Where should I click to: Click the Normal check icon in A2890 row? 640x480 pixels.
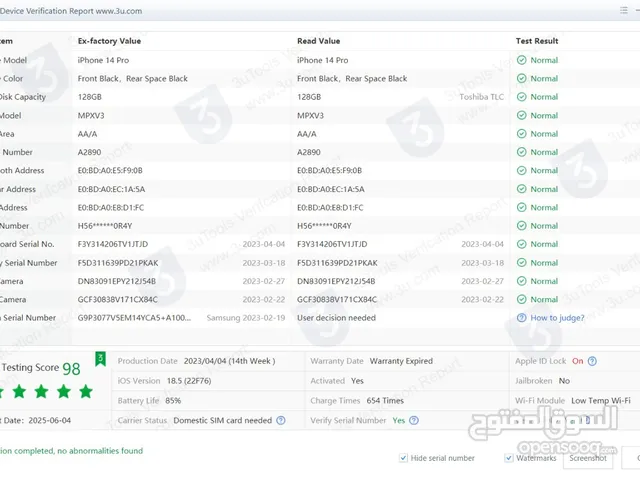521,152
